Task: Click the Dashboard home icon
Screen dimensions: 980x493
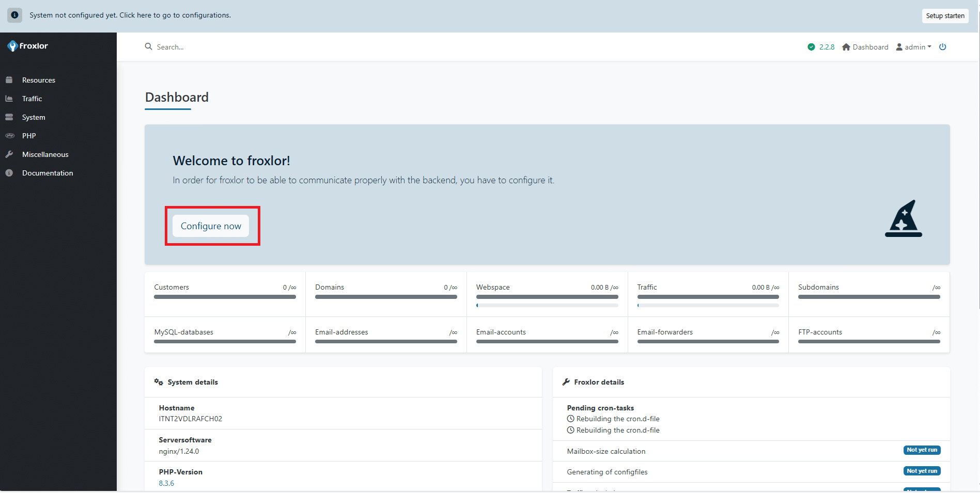Action: click(846, 47)
